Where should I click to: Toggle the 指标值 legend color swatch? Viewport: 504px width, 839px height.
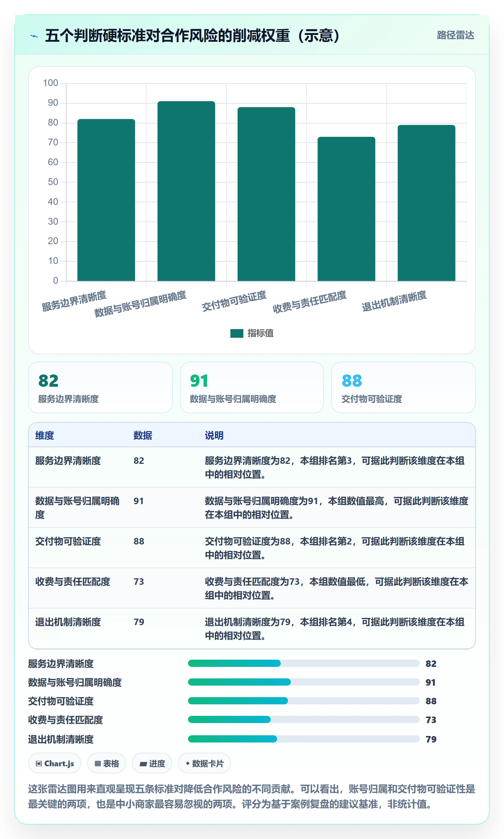pos(237,333)
